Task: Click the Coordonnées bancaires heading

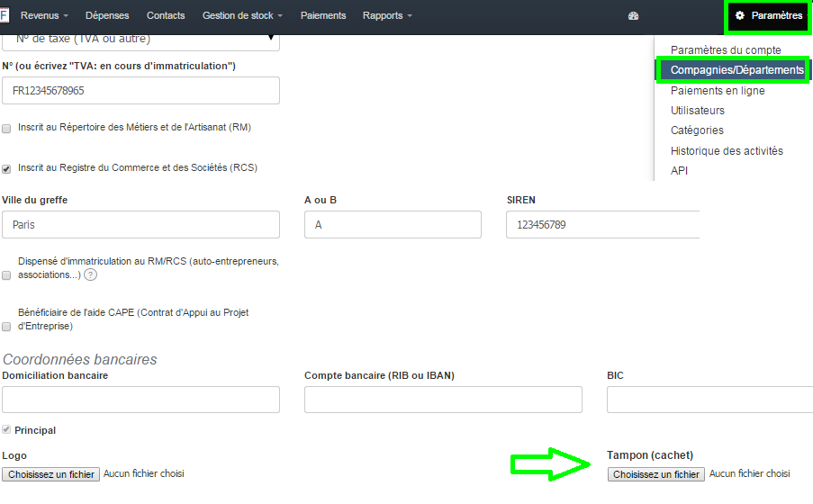Action: tap(80, 359)
